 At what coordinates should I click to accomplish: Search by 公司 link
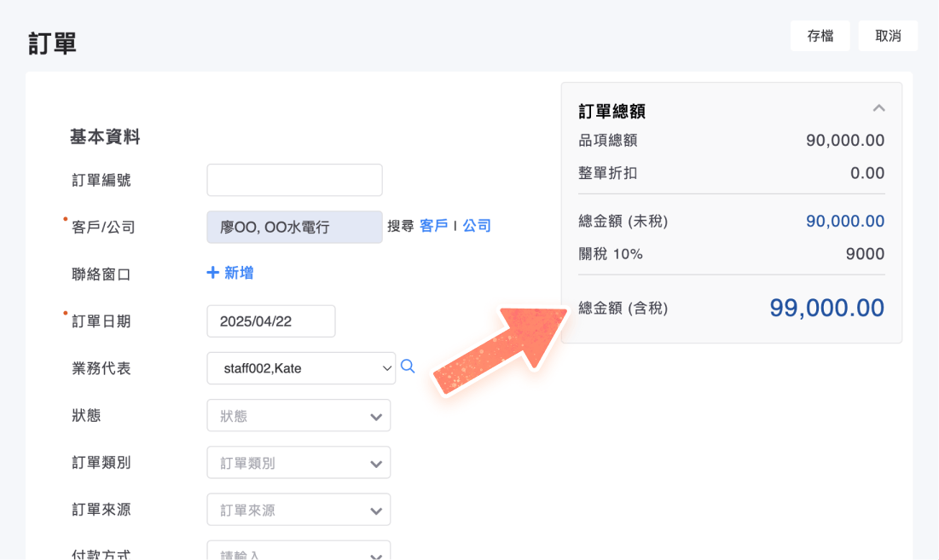477,226
